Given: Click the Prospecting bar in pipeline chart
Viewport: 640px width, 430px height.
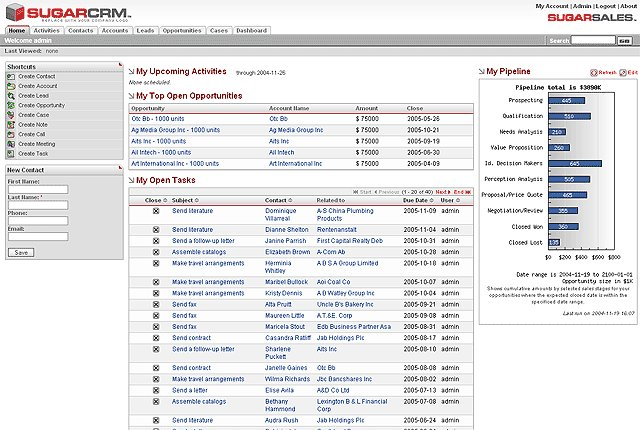Looking at the screenshot, I should click(x=567, y=100).
